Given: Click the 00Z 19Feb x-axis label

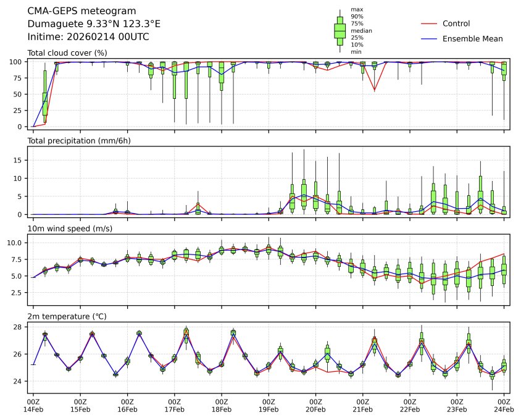Looking at the screenshot, I should point(269,405).
